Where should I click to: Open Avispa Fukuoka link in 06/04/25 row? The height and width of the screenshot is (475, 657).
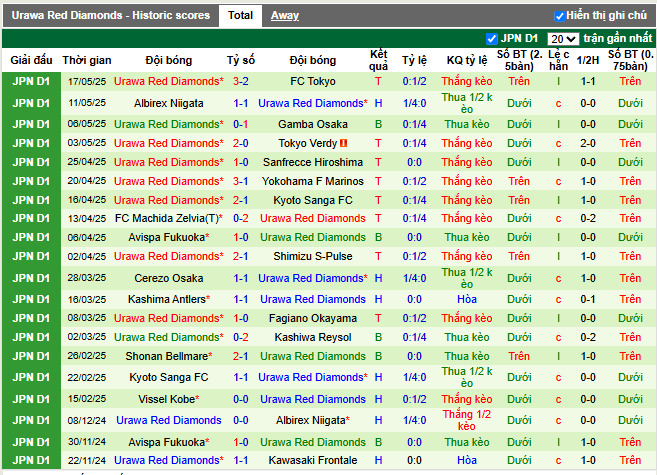point(169,237)
